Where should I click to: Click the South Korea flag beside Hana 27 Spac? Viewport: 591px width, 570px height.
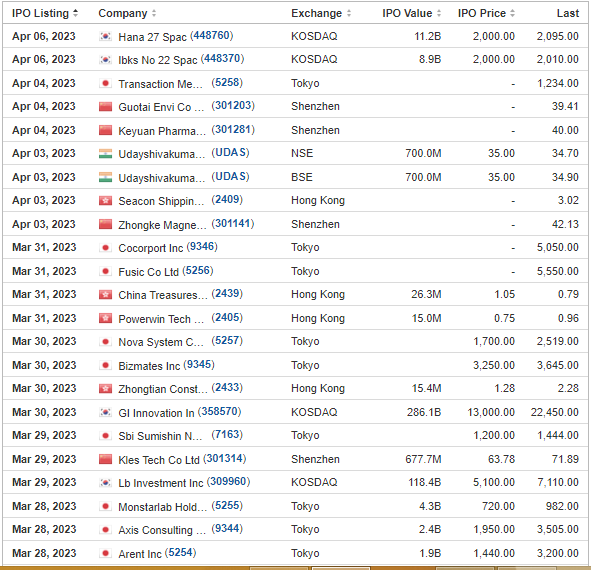pyautogui.click(x=105, y=36)
